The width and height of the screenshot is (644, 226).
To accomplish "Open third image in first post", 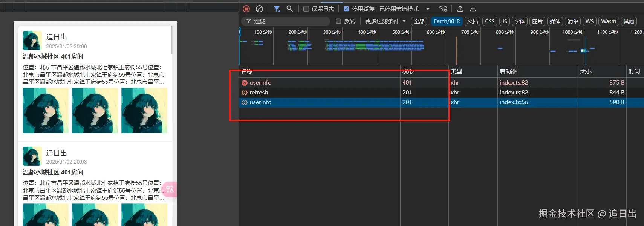I will (144, 111).
